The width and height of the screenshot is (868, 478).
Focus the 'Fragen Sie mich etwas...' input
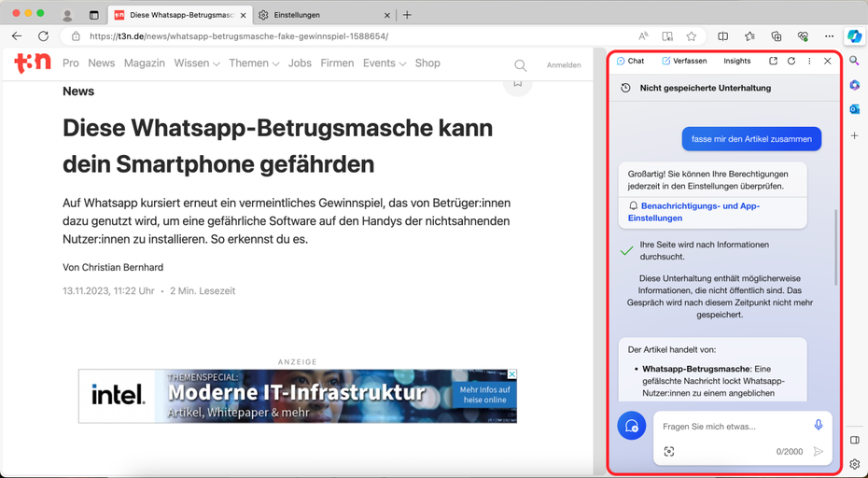pos(734,427)
